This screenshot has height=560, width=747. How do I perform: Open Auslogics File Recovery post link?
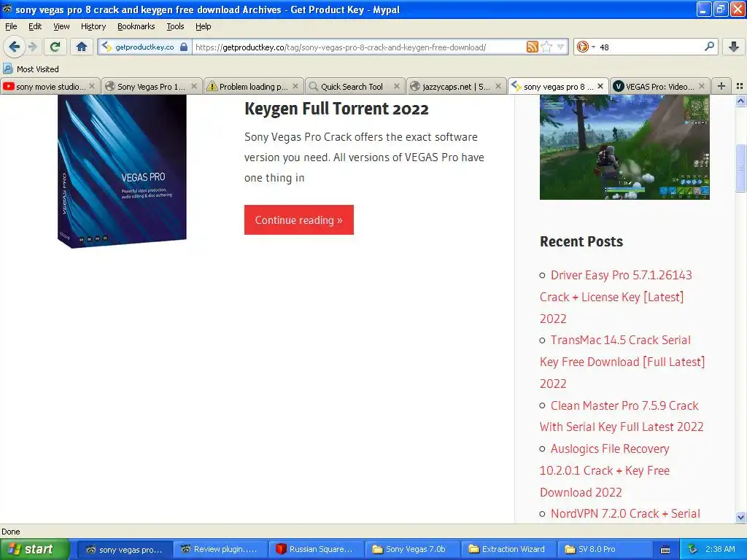[x=605, y=470]
